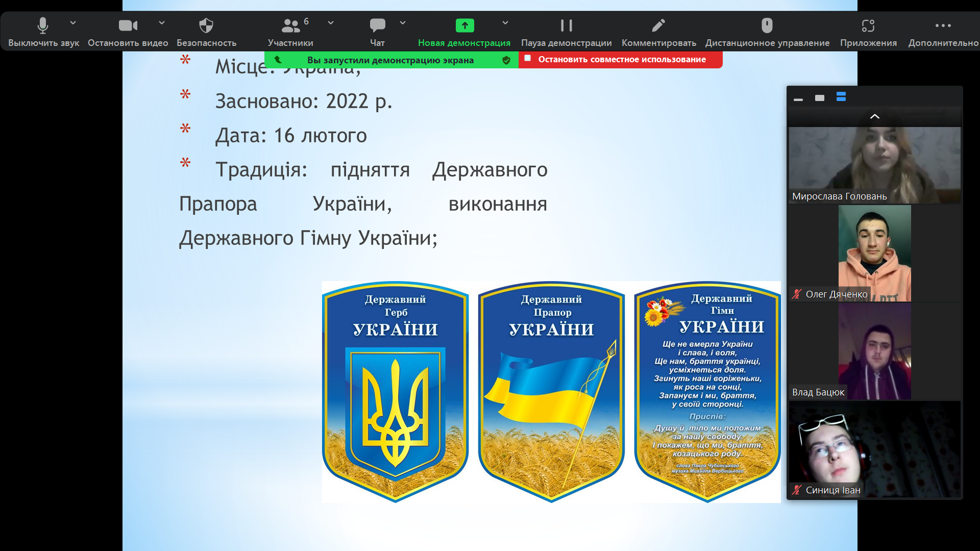This screenshot has height=551, width=980.
Task: Start Новая демонстрация green share icon
Action: (x=464, y=26)
